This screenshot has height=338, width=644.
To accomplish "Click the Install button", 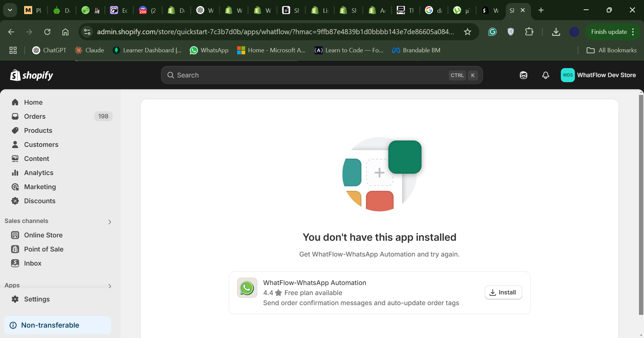I will pos(503,292).
